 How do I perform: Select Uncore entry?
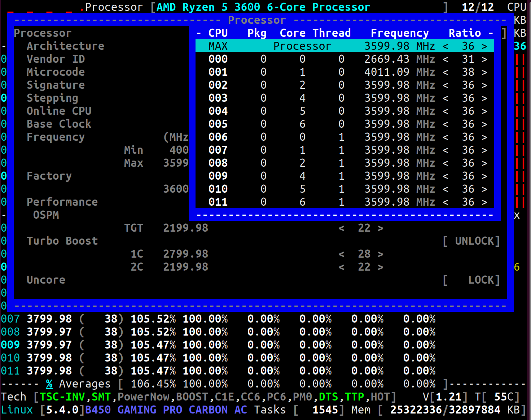tap(46, 280)
